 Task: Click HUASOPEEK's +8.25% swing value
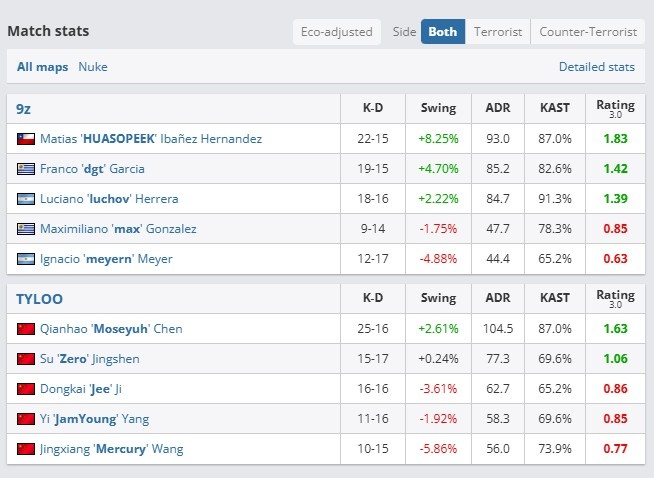tap(438, 138)
